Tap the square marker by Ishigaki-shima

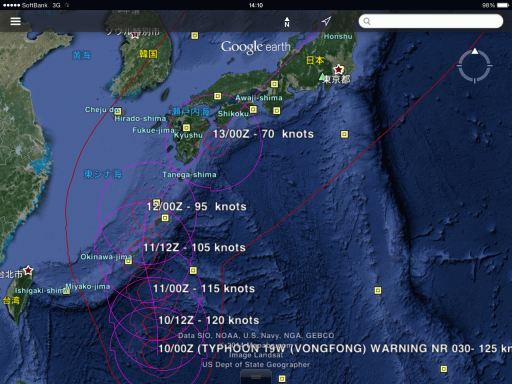67,291
